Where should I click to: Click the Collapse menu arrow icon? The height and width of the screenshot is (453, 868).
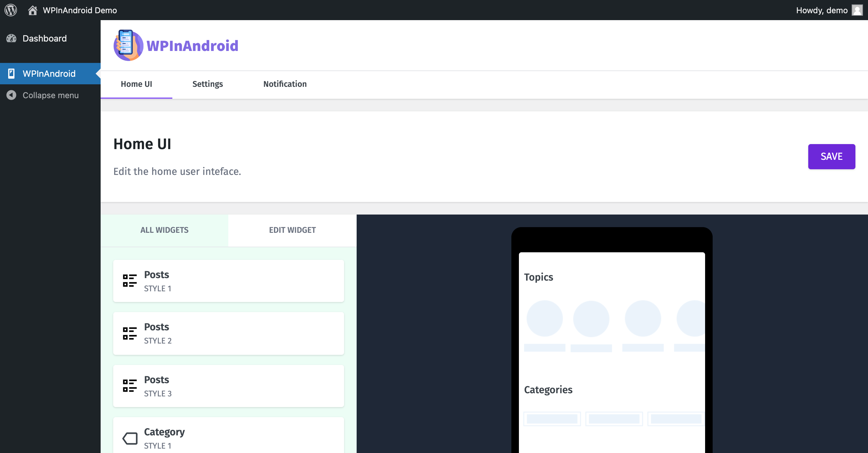(11, 95)
